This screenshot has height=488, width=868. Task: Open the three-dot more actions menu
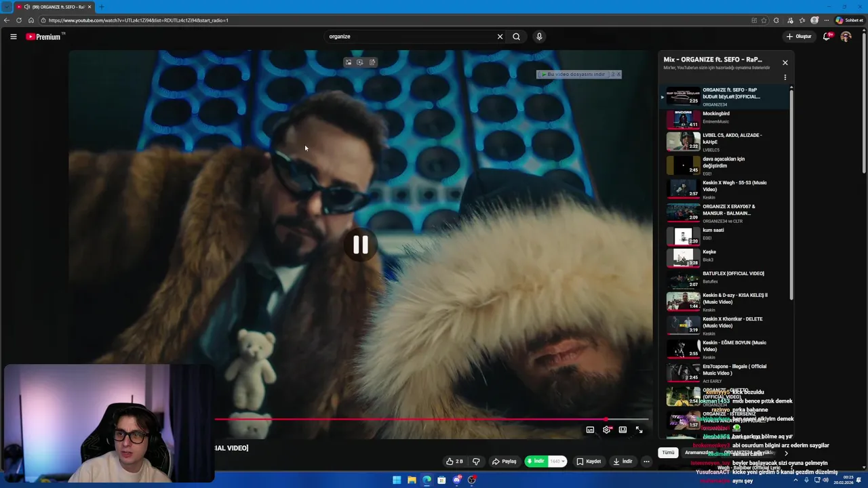coord(646,462)
